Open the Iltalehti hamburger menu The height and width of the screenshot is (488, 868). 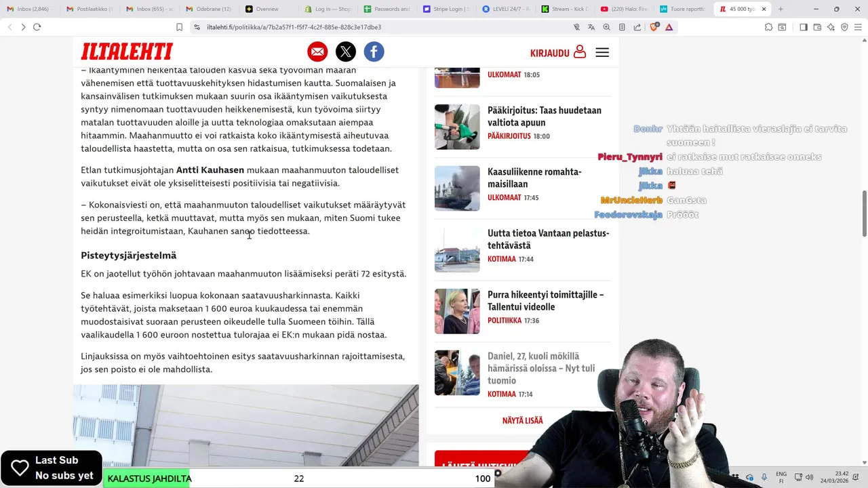point(602,52)
